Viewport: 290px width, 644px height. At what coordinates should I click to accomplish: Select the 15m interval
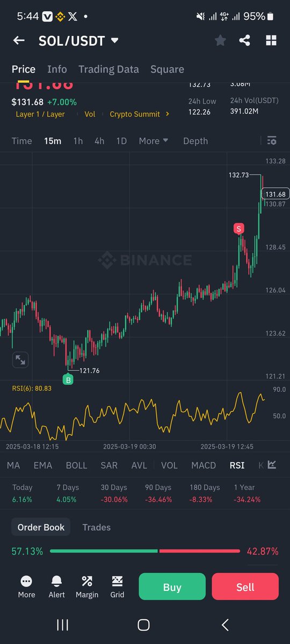(x=53, y=141)
